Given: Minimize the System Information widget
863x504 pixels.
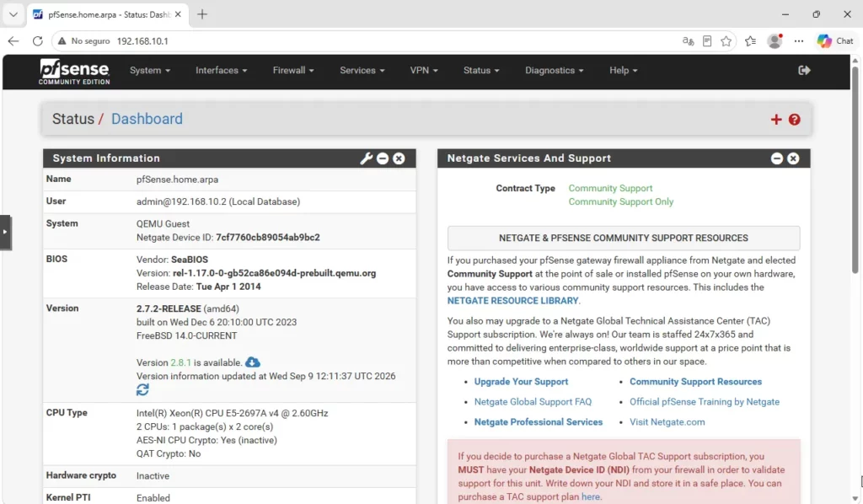Looking at the screenshot, I should pyautogui.click(x=383, y=158).
